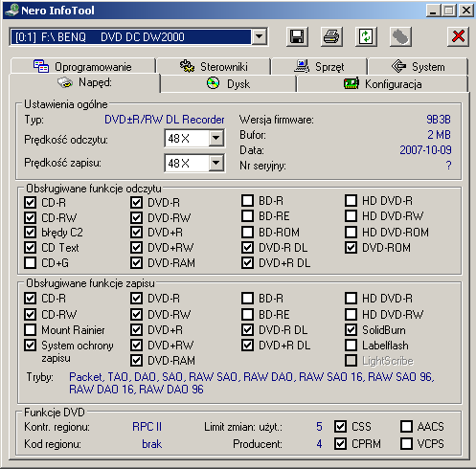
Task: Click the greyed-out tag icon in the toolbar
Action: pyautogui.click(x=400, y=37)
